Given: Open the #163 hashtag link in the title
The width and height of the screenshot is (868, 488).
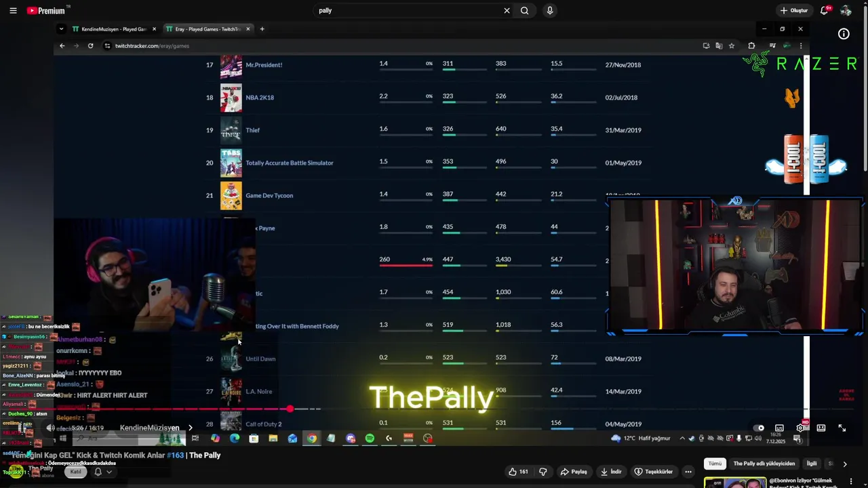Looking at the screenshot, I should pos(175,455).
